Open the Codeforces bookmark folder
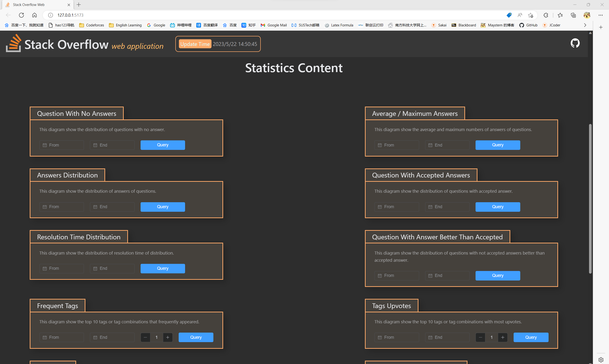This screenshot has height=364, width=609. (92, 25)
